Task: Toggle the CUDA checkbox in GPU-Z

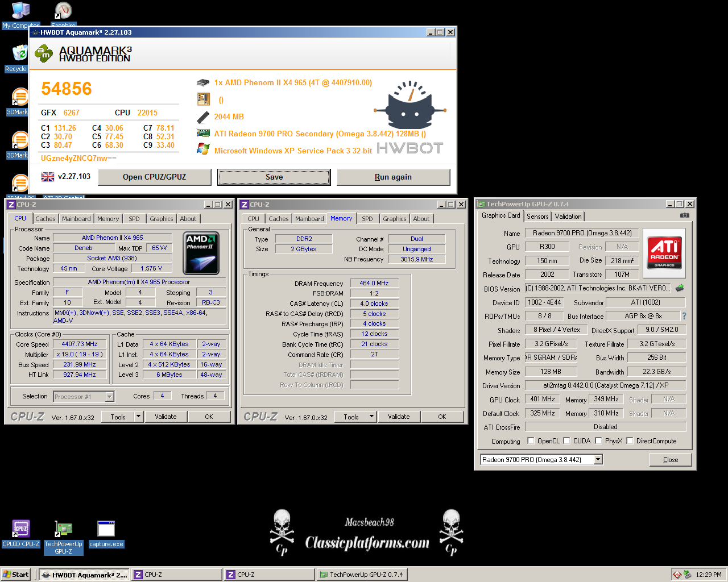Action: pyautogui.click(x=566, y=440)
